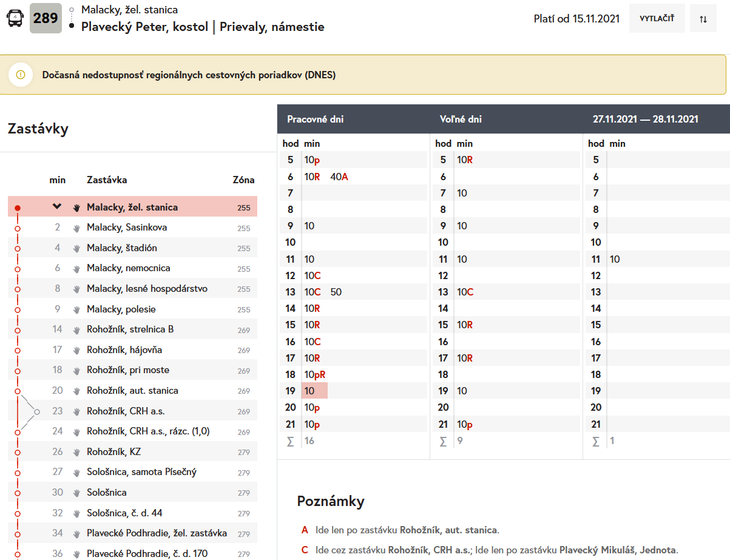Expand the chevron on Malacky, žel. stanica row
Image resolution: width=730 pixels, height=560 pixels.
click(x=57, y=207)
